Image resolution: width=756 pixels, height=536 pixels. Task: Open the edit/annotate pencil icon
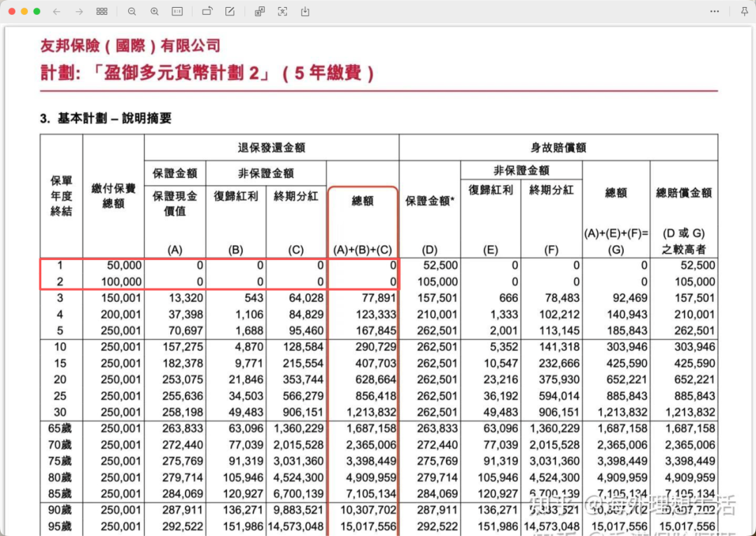pos(230,11)
